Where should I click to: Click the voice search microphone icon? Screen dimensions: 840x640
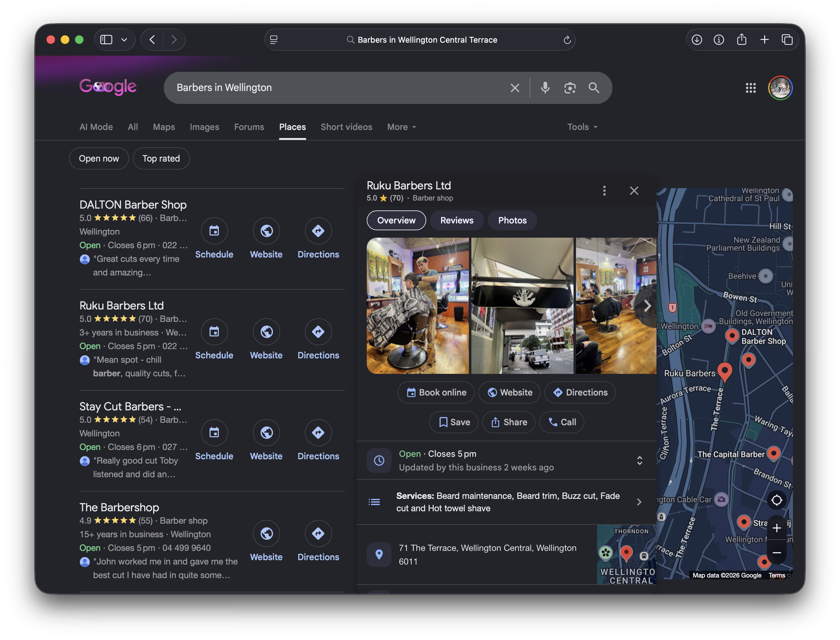pos(545,88)
